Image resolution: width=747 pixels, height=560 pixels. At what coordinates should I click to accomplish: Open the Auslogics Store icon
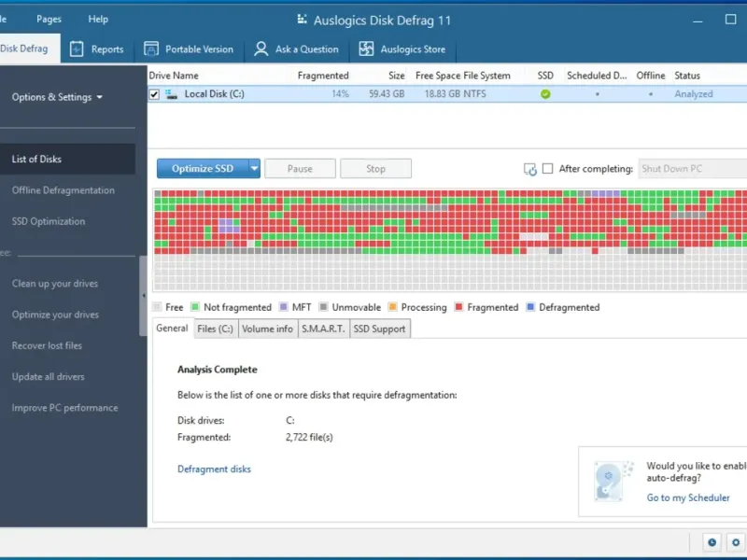367,49
